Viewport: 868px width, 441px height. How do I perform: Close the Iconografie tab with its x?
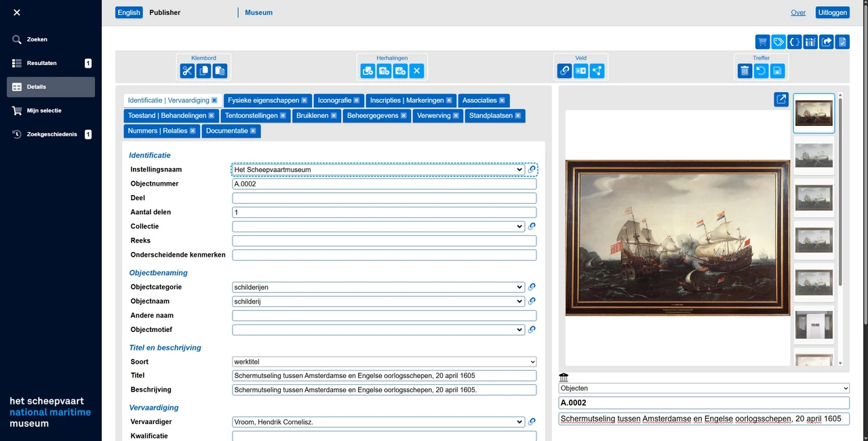pos(357,100)
